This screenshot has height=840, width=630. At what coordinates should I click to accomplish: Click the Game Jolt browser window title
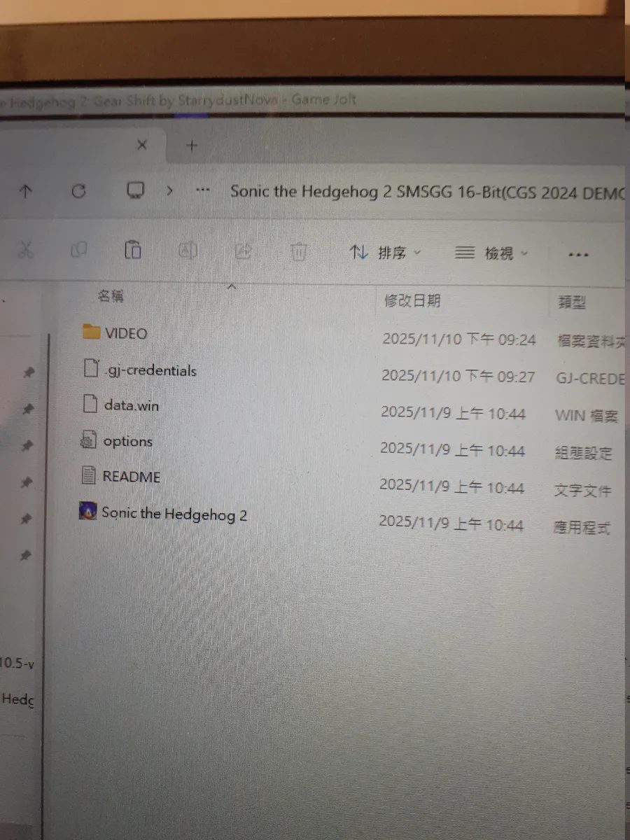click(x=178, y=100)
